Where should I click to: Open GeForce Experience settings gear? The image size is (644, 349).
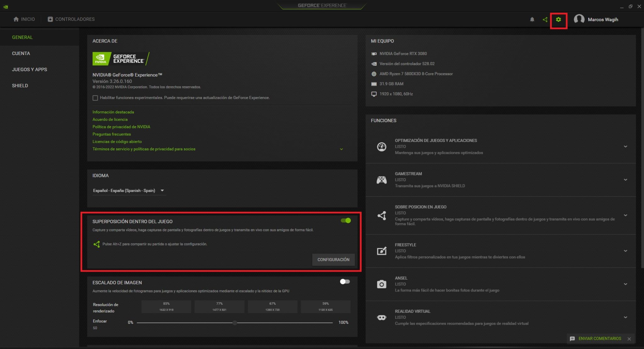(x=559, y=19)
